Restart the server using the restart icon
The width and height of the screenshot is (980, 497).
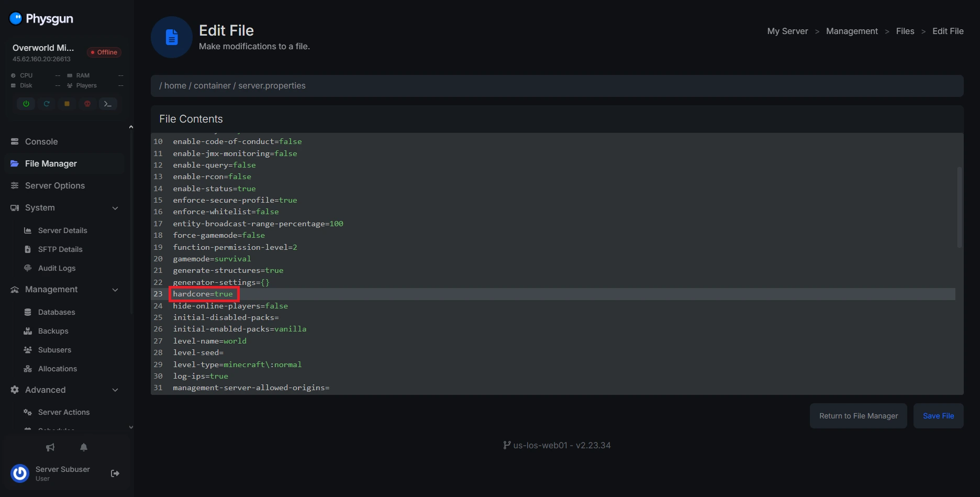tap(46, 104)
